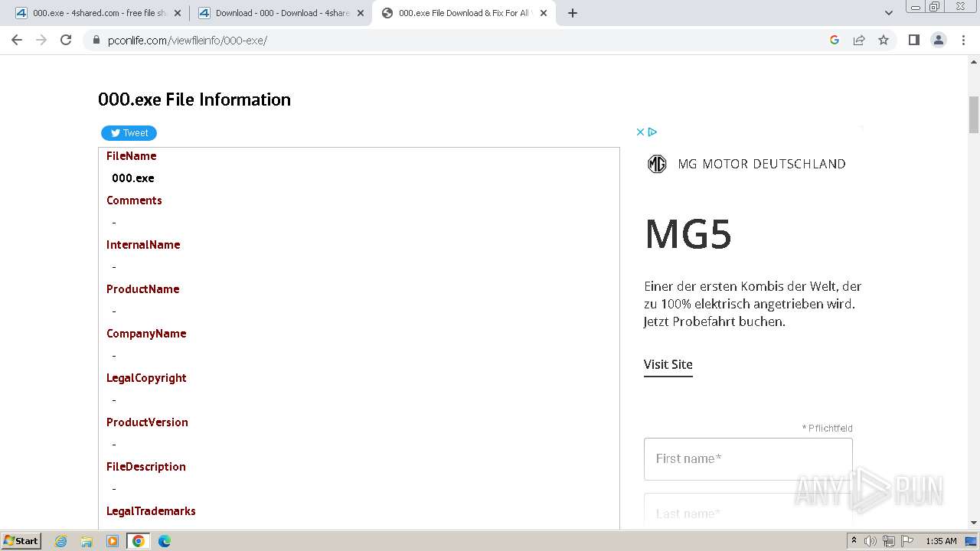The width and height of the screenshot is (980, 551).
Task: Click the ProductName label
Action: tap(143, 289)
